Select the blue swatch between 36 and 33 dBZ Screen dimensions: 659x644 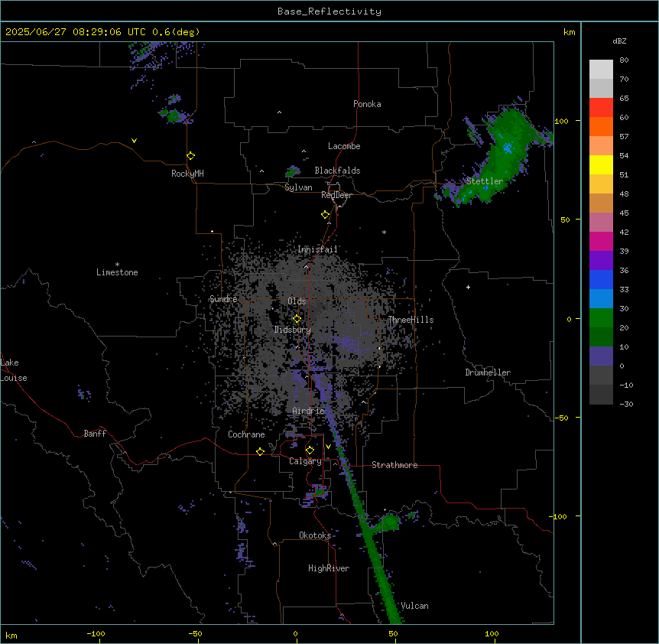601,279
